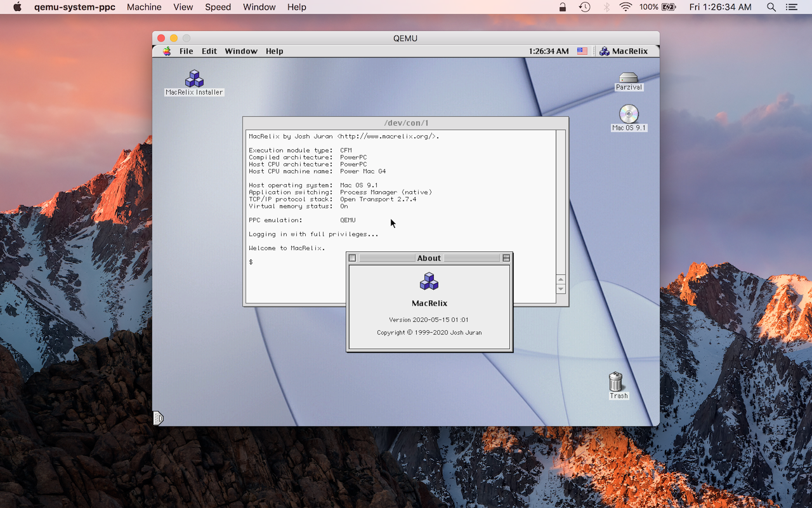Open the macOS Window menu
Screen dimensions: 812x508
tap(259, 7)
